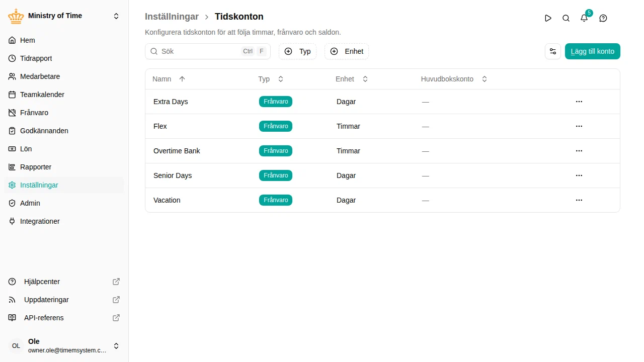Click the Lägg till konto button

(x=593, y=51)
